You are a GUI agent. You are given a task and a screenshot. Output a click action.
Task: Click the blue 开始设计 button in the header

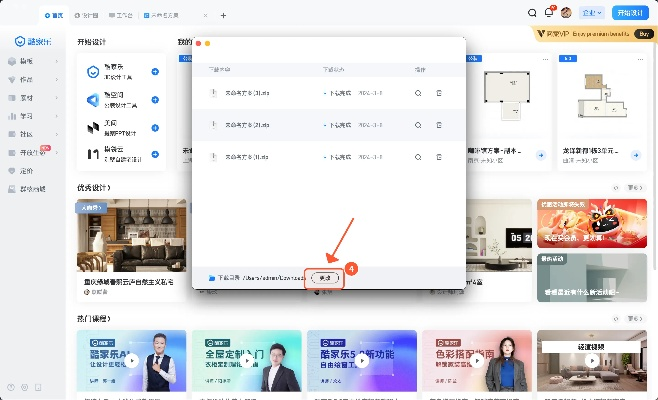pyautogui.click(x=630, y=13)
